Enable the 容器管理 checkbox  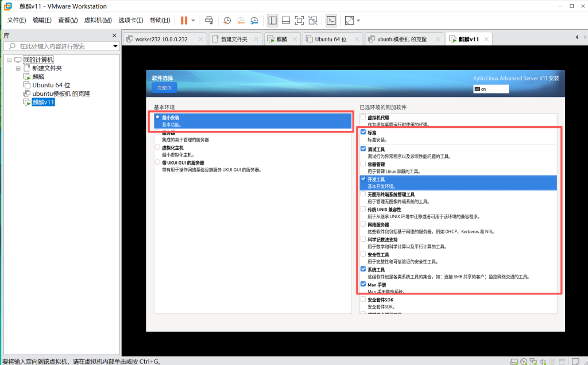click(x=363, y=164)
